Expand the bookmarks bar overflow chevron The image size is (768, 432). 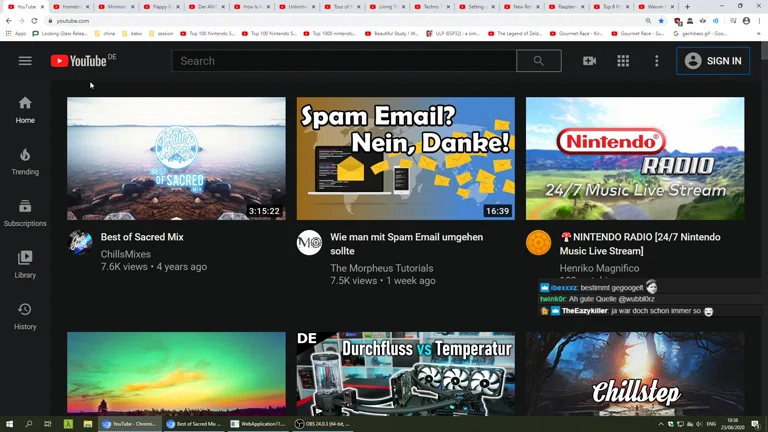coord(759,34)
